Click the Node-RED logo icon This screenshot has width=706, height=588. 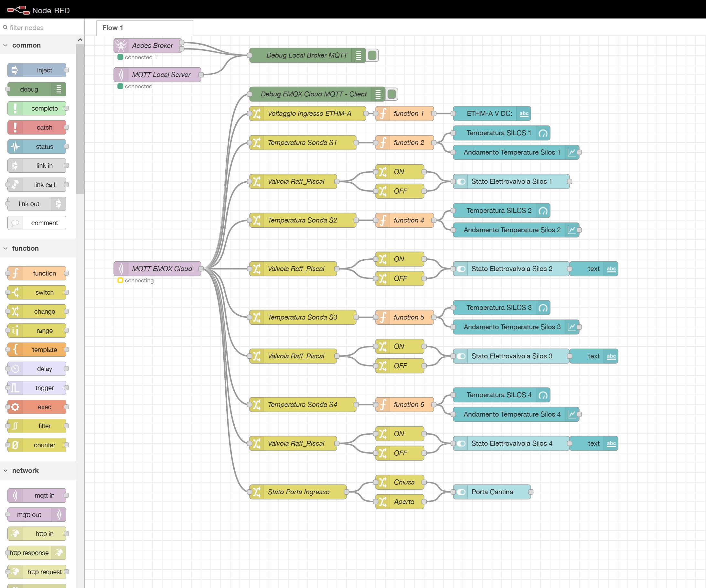18,10
